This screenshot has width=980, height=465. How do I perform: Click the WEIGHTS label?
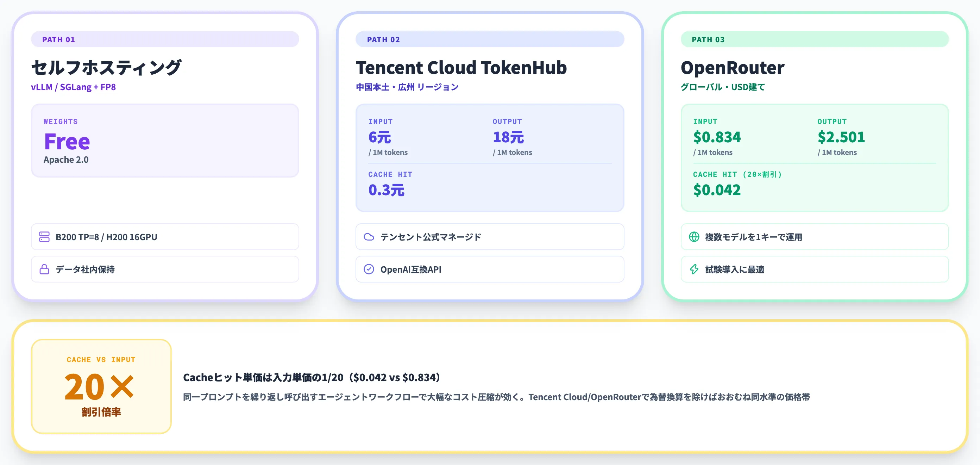click(61, 122)
